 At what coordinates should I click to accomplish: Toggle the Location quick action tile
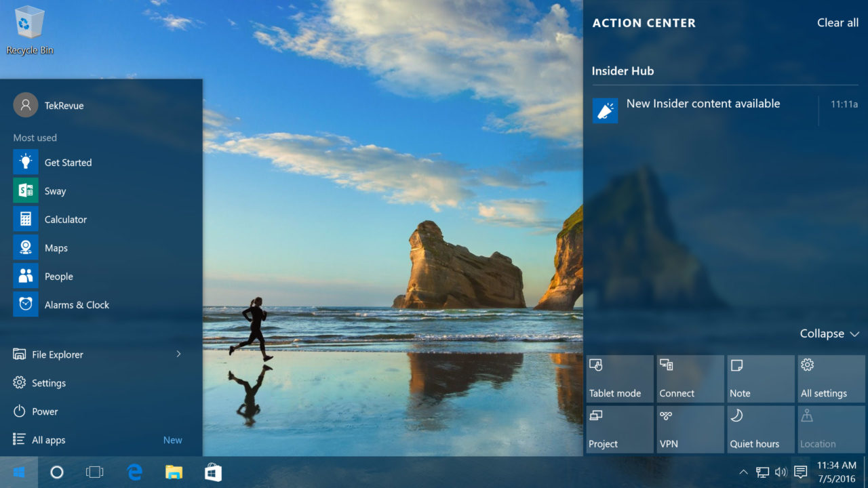click(x=831, y=430)
